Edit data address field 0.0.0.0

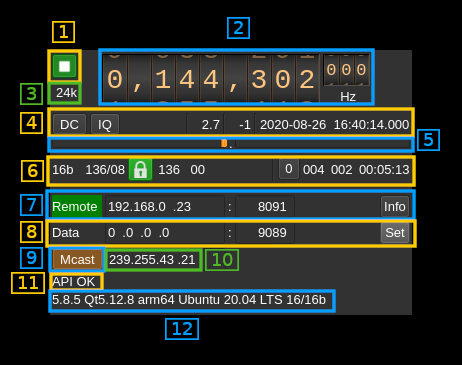[165, 233]
